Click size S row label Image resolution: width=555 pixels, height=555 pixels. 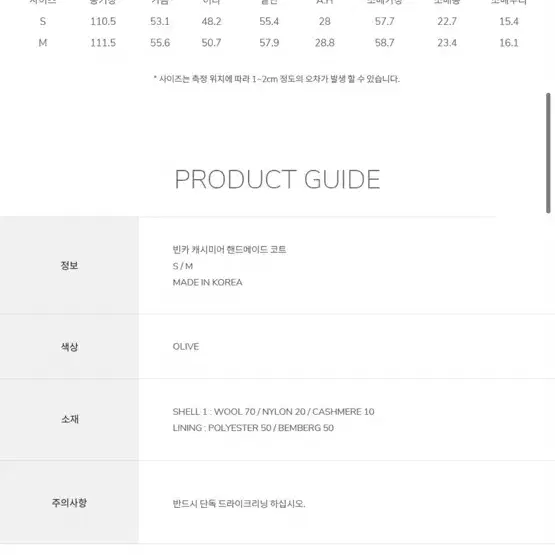[x=43, y=21]
